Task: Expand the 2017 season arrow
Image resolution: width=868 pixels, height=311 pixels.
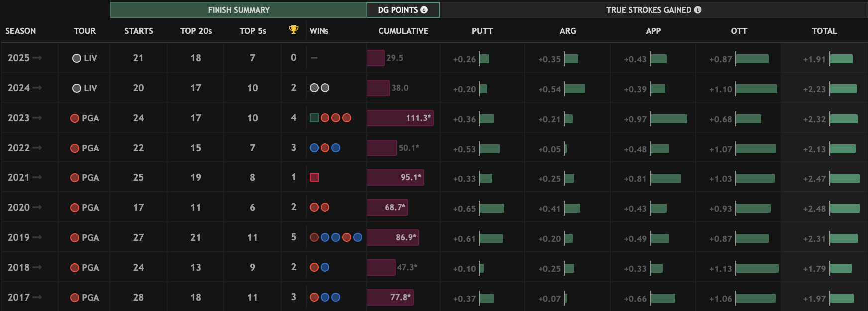Action: click(37, 297)
